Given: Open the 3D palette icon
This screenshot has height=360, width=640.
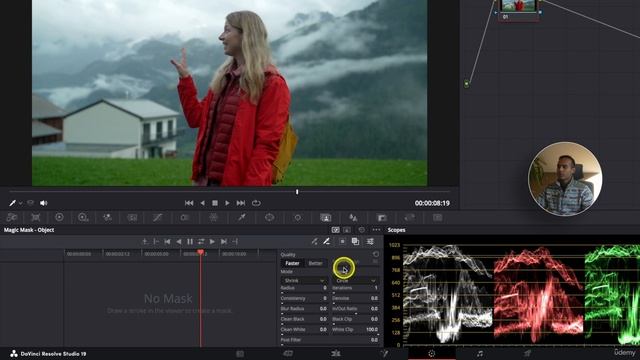Looking at the screenshot, I should click(x=438, y=218).
